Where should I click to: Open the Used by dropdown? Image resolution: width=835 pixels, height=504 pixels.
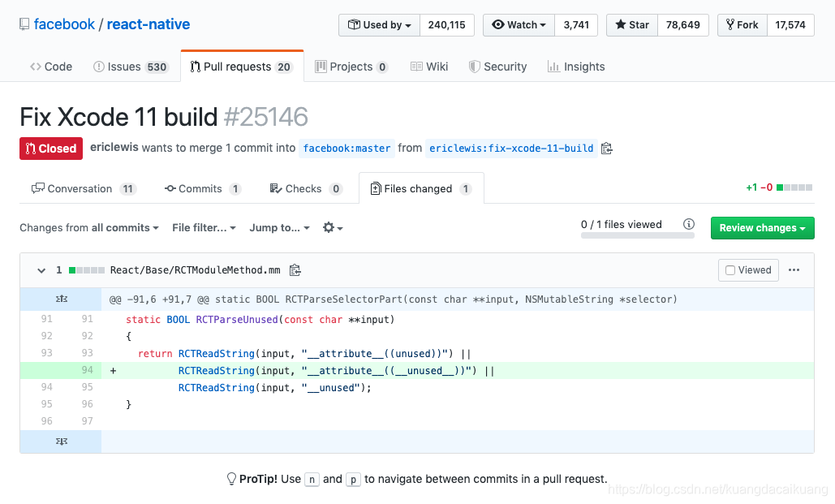(x=379, y=25)
